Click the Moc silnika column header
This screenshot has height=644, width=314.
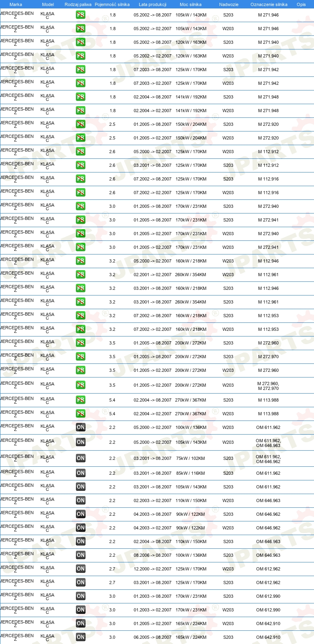191,4
